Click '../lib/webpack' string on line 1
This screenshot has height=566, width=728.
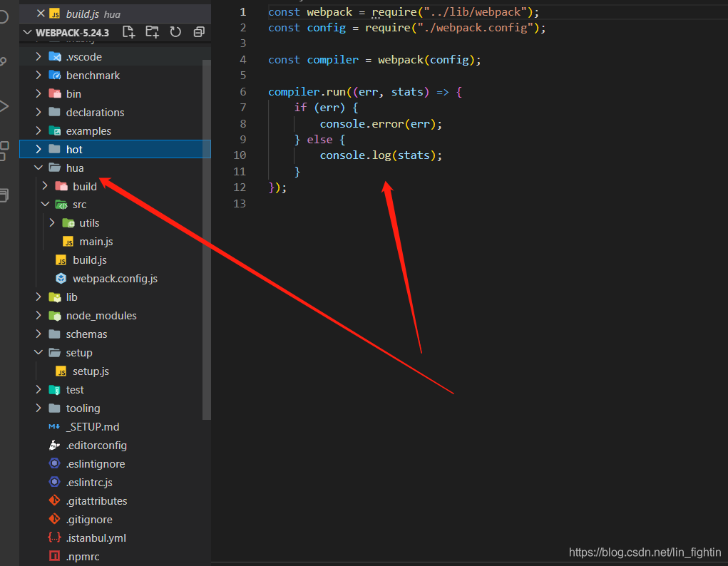475,12
